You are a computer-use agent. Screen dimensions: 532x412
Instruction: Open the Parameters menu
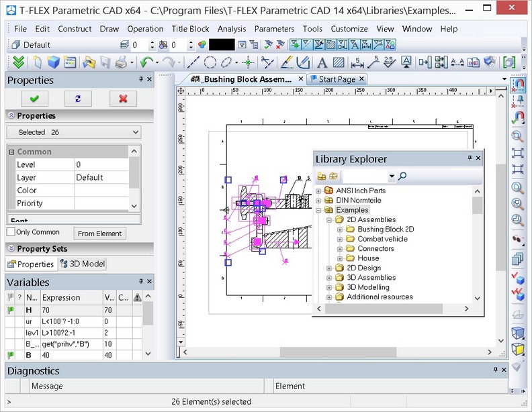pos(274,29)
